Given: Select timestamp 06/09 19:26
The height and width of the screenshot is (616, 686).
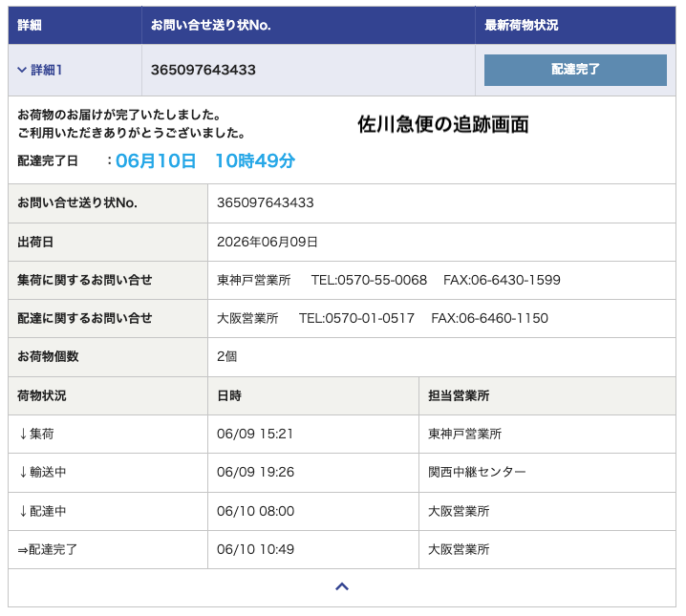Looking at the screenshot, I should tap(255, 472).
